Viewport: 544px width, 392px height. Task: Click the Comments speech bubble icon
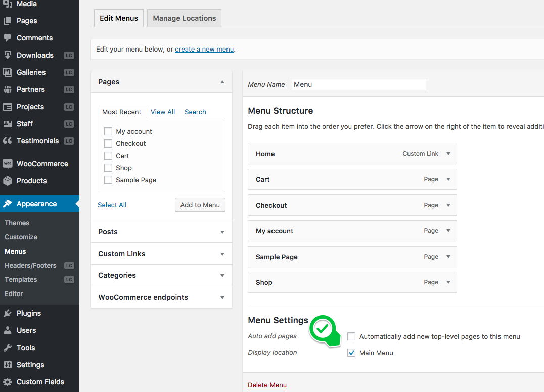coord(8,38)
